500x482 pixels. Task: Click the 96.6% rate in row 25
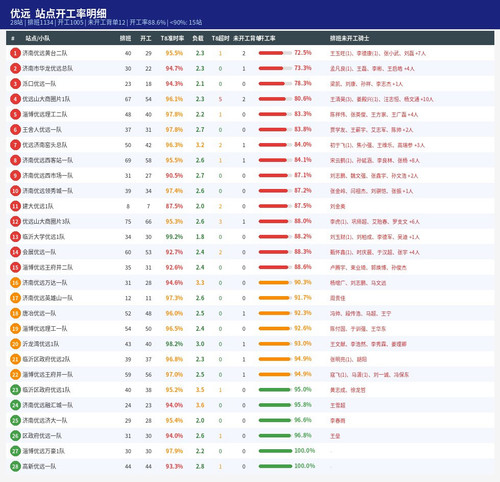pos(303,420)
